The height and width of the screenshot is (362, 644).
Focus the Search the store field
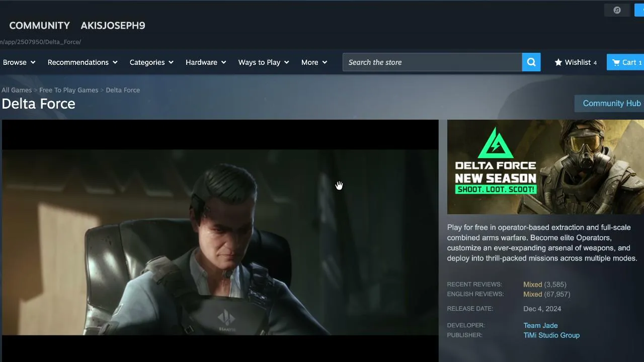(x=433, y=62)
